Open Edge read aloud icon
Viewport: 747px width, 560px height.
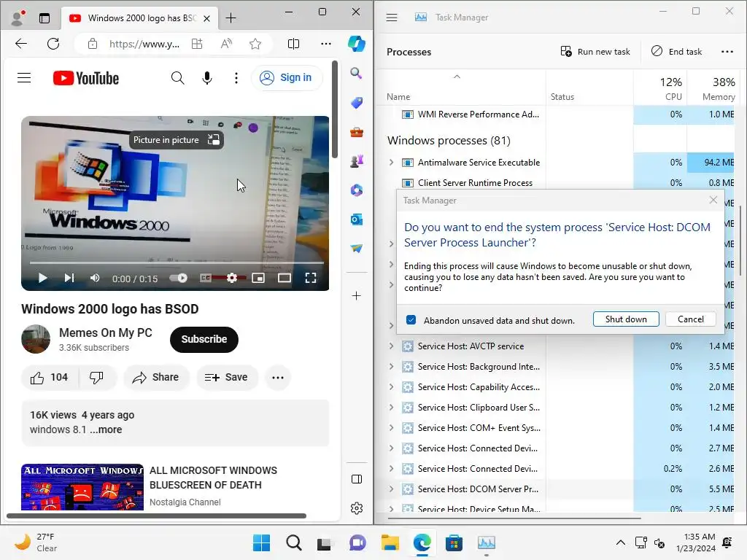pos(226,44)
